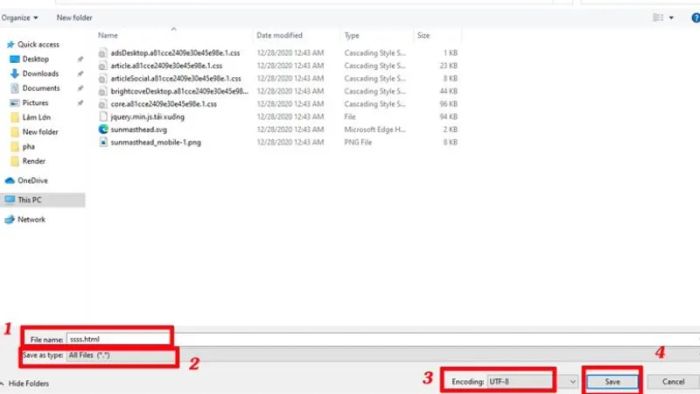
Task: Open the Help icon
Action: pos(696,18)
